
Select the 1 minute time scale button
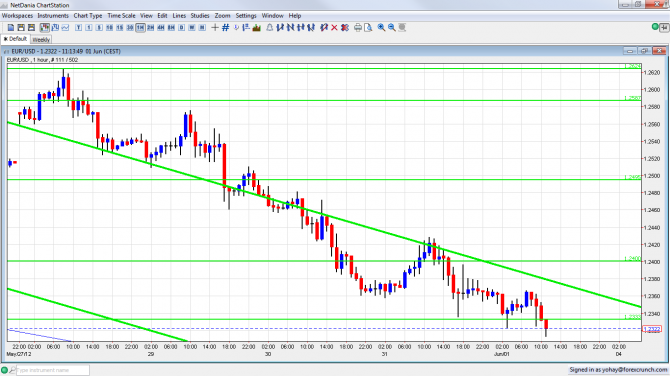point(89,28)
